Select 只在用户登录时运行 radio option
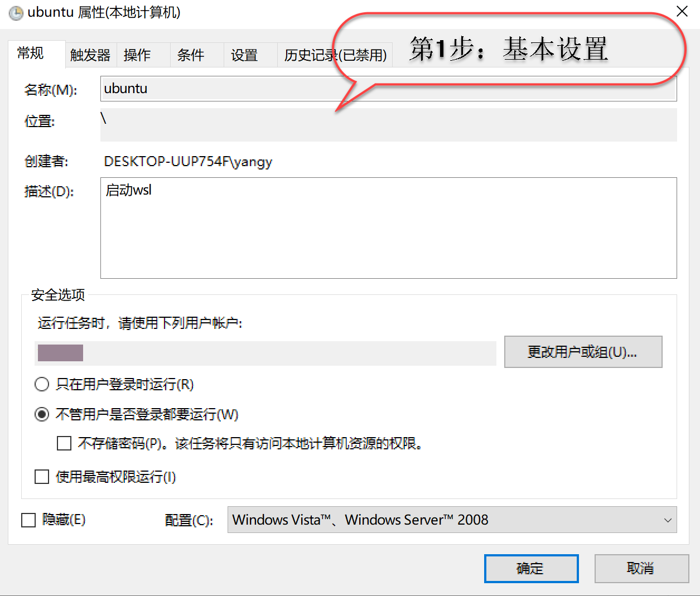The width and height of the screenshot is (700, 596). click(x=42, y=384)
